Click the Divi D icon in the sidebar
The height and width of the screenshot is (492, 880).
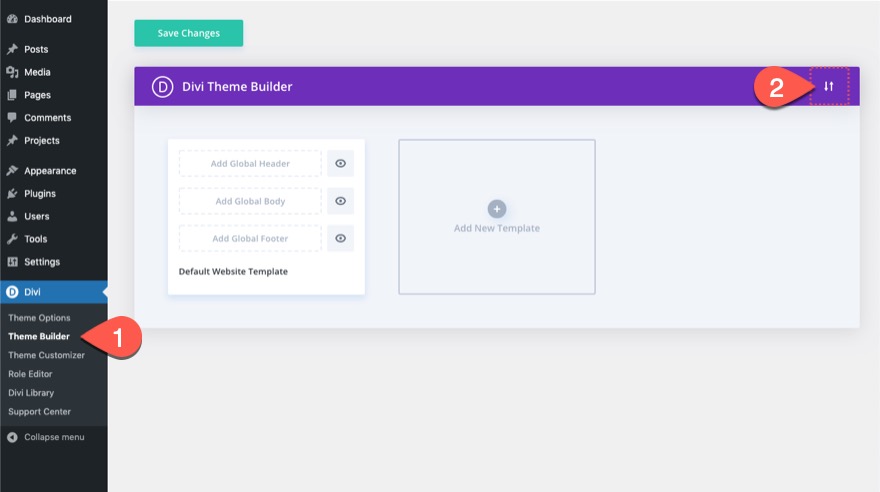pyautogui.click(x=12, y=292)
